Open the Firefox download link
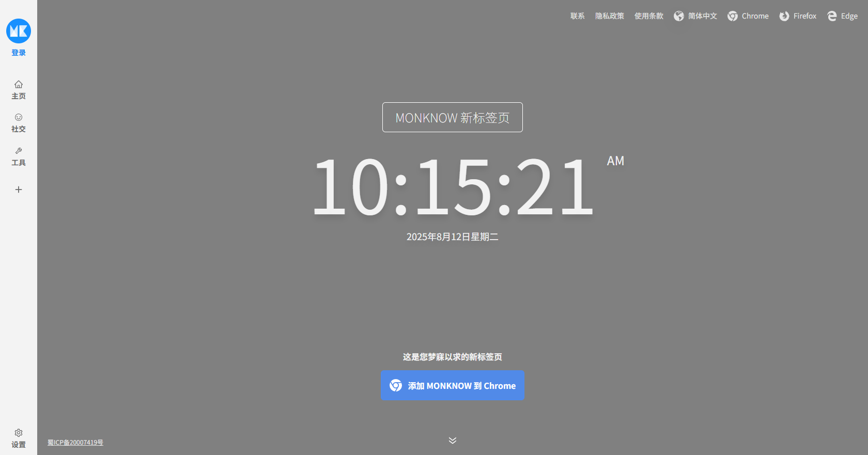 click(798, 16)
